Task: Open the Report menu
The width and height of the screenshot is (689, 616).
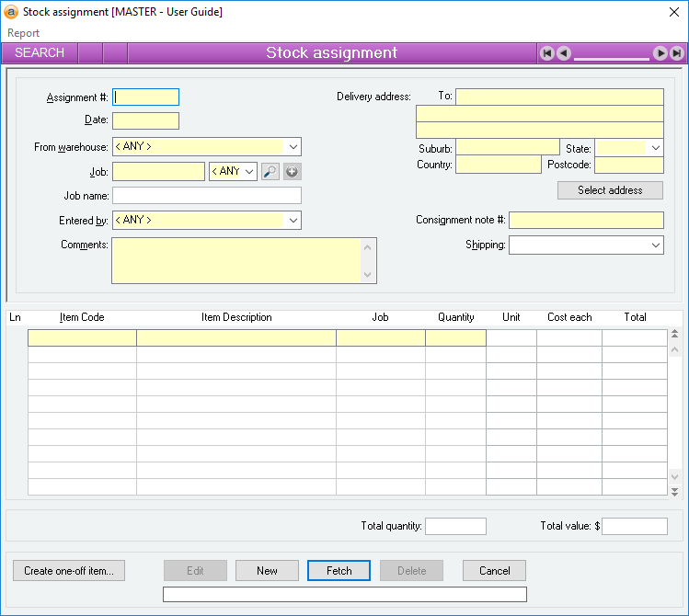Action: [24, 33]
